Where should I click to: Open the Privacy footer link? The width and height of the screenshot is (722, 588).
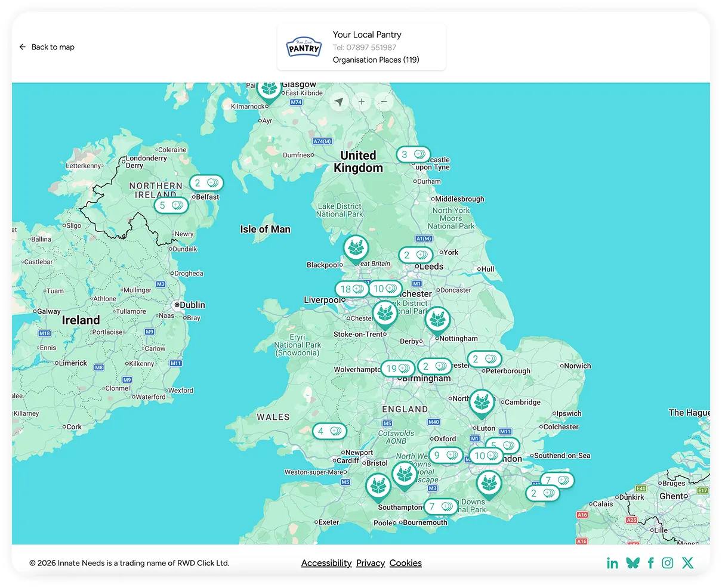pos(371,563)
